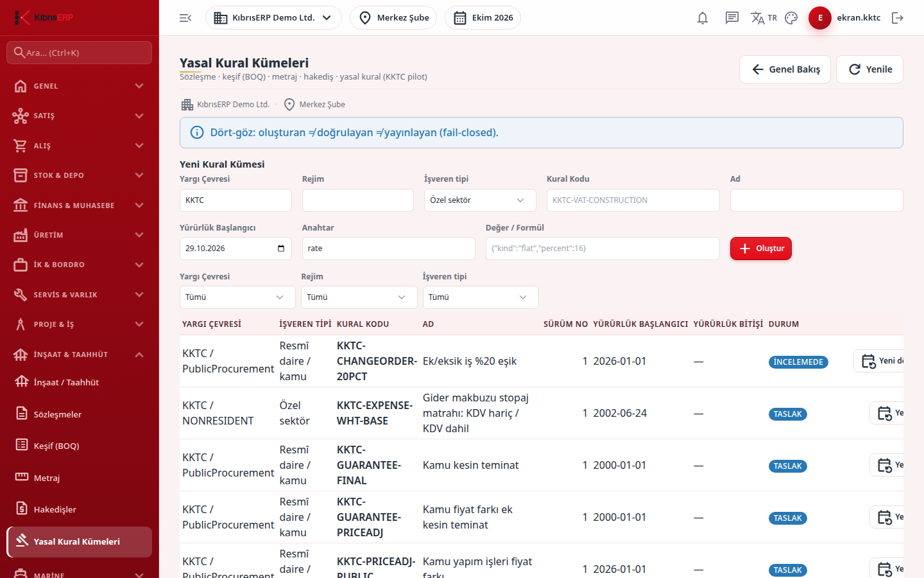Click the Merkez Şube branch selector
The height and width of the screenshot is (578, 924).
click(393, 18)
